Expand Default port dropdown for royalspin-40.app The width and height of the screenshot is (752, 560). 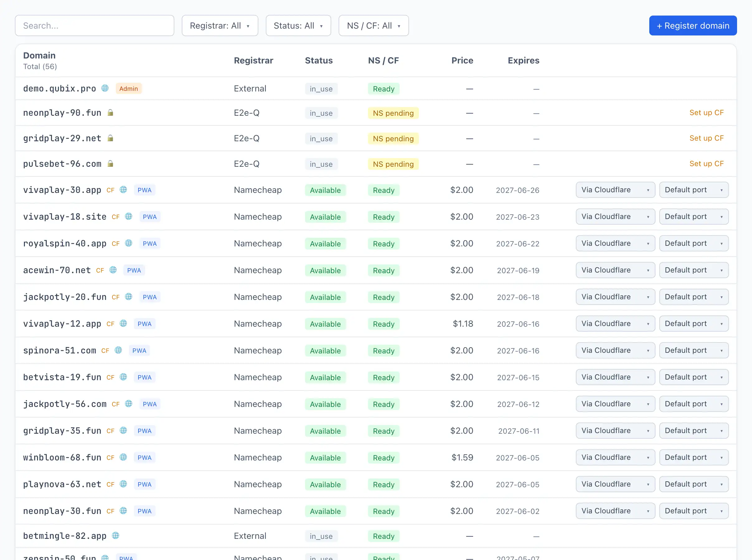694,243
